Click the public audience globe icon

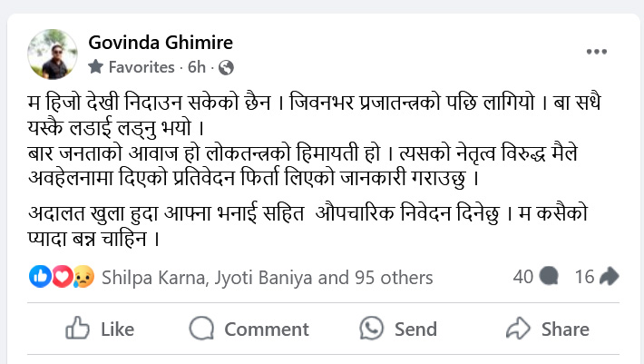click(x=226, y=67)
